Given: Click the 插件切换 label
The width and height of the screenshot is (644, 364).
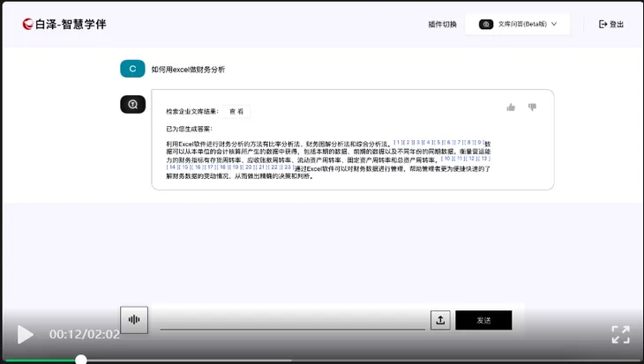Looking at the screenshot, I should tap(442, 24).
